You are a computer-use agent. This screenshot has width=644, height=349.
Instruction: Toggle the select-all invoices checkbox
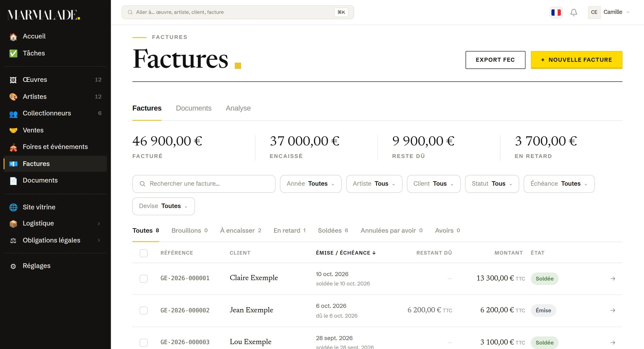point(144,253)
